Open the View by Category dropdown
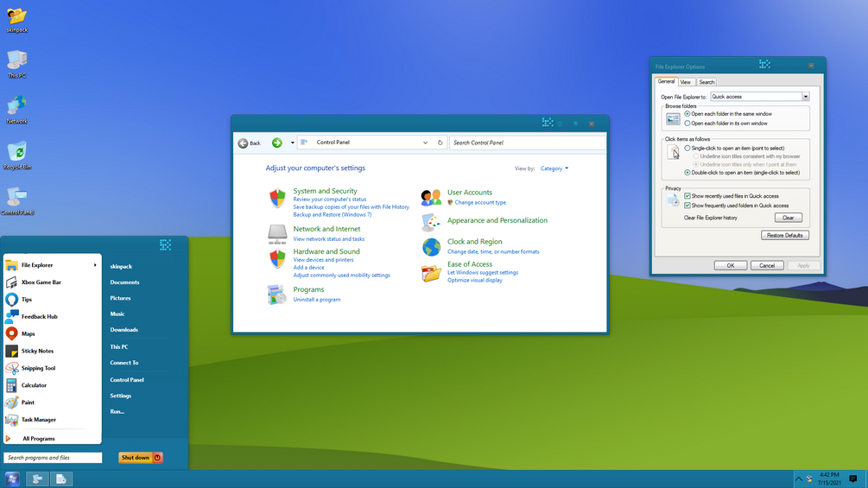868x488 pixels. [554, 168]
